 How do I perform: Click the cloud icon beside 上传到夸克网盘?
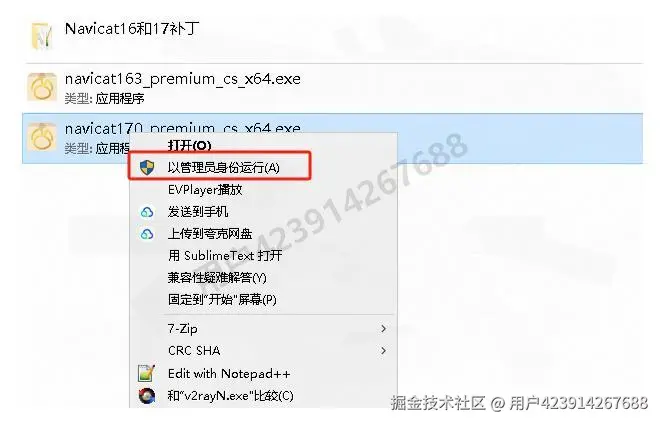click(x=147, y=234)
